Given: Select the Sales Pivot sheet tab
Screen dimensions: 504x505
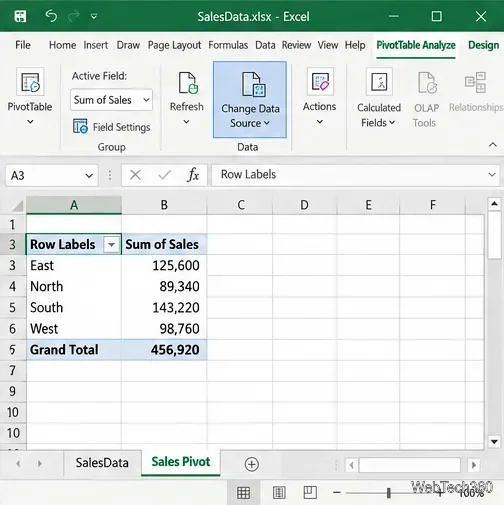Looking at the screenshot, I should pos(181,462).
